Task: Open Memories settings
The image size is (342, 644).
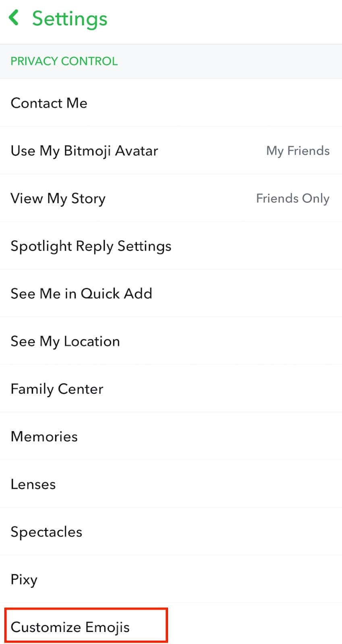Action: click(44, 437)
